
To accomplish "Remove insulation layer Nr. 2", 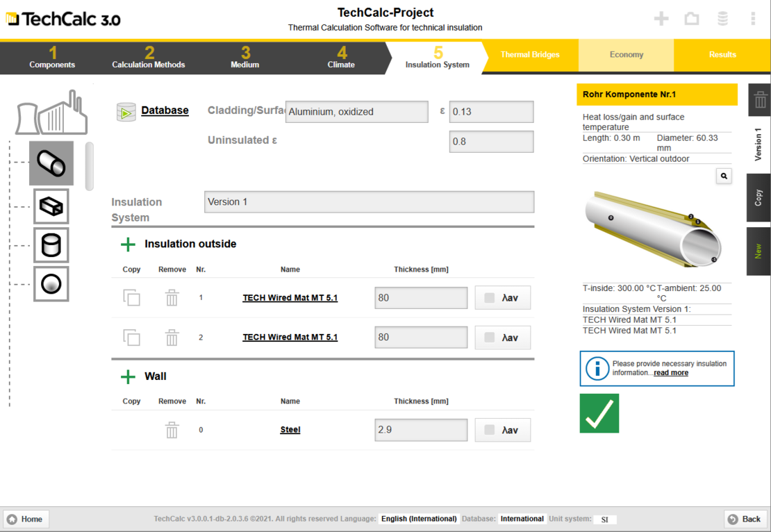I will pyautogui.click(x=172, y=338).
